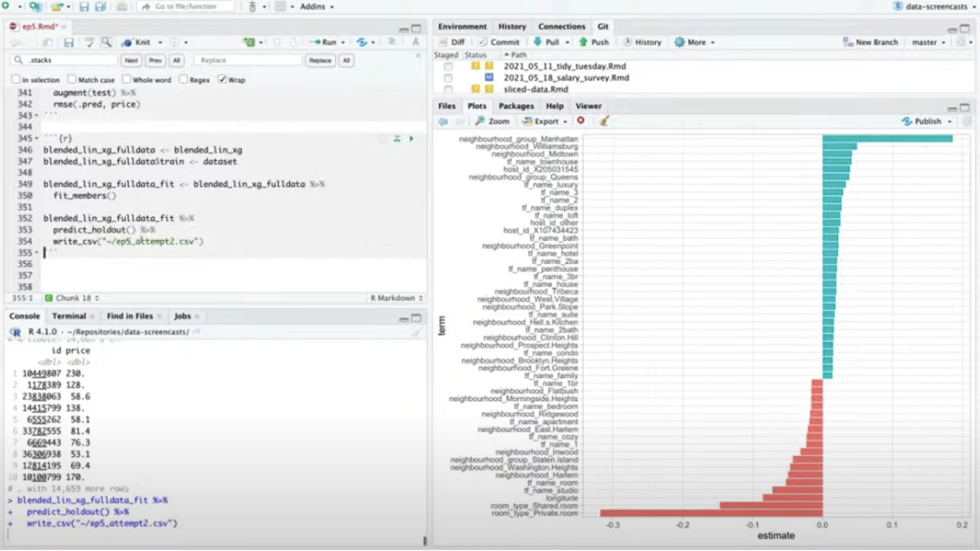This screenshot has height=551, width=980.
Task: Click the New Branch button
Action: [x=870, y=42]
